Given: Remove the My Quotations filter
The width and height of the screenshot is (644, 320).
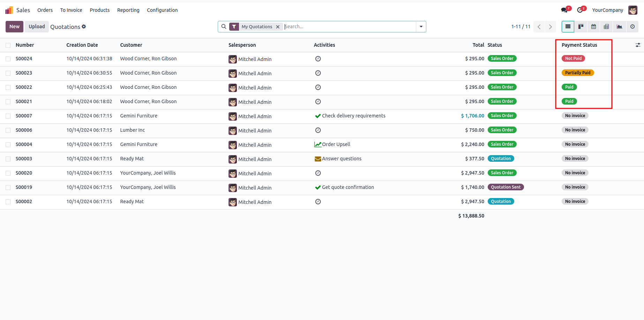Looking at the screenshot, I should 278,27.
